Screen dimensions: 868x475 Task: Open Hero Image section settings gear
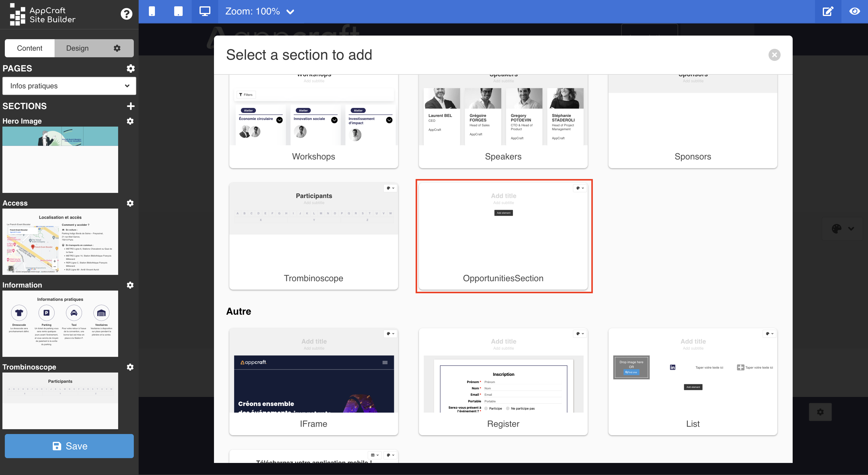tap(130, 121)
